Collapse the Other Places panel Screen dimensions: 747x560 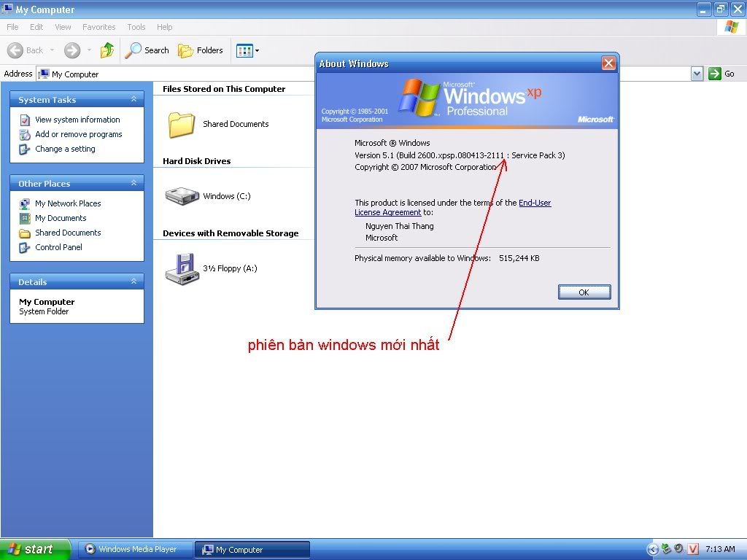[x=134, y=183]
